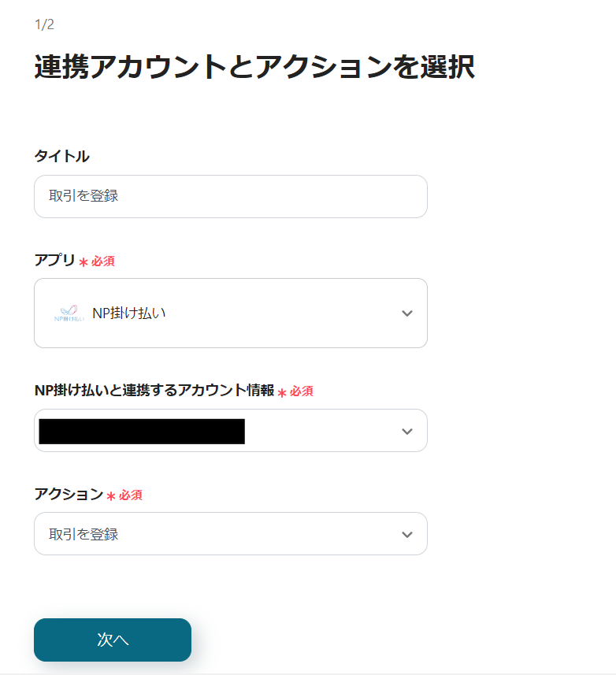Image resolution: width=616 pixels, height=675 pixels.
Task: Click the 連携アカウントとアクションを選択 heading
Action: pyautogui.click(x=254, y=67)
